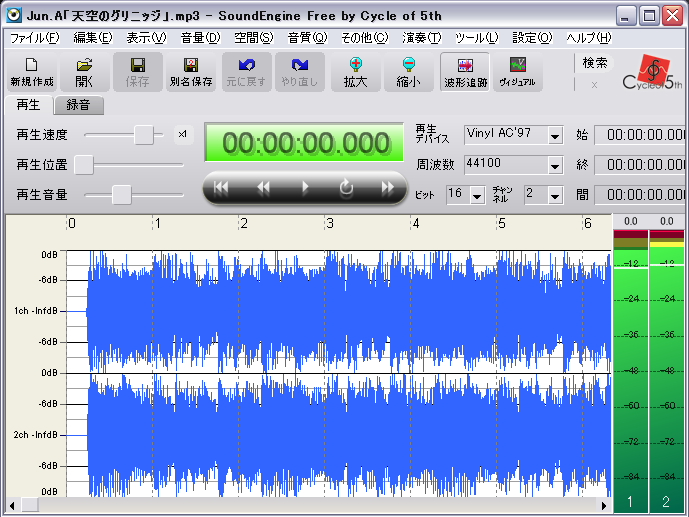Click the Save (保存) floppy icon
Screen dimensions: 689x517
point(138,72)
